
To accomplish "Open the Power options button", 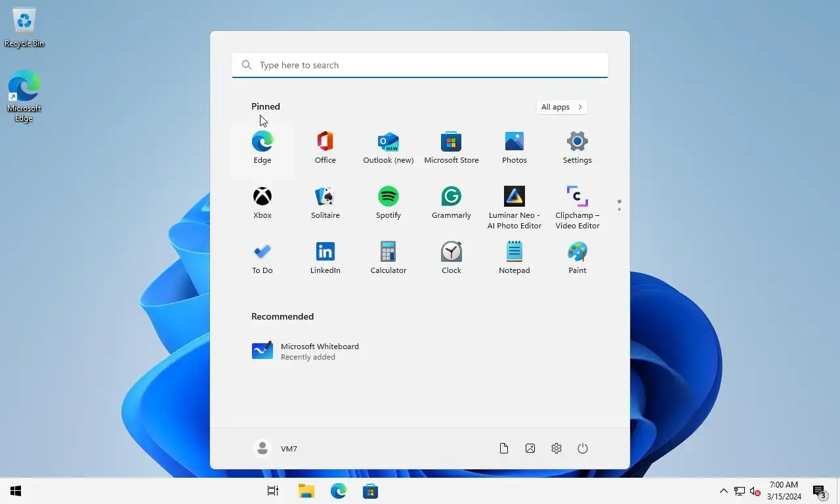I will tap(583, 448).
